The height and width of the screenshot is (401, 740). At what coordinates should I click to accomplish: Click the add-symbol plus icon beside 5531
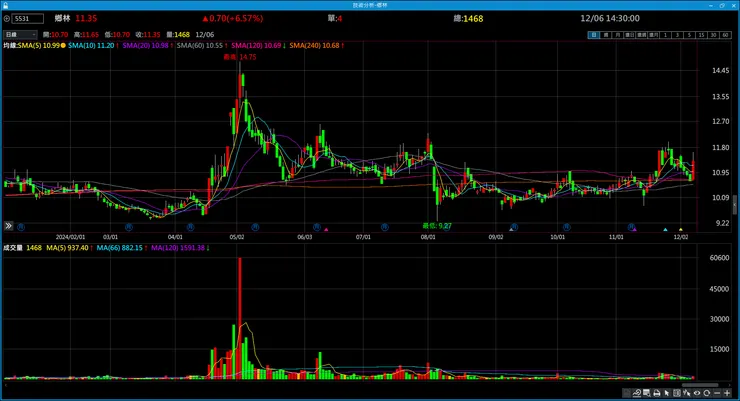click(x=7, y=18)
